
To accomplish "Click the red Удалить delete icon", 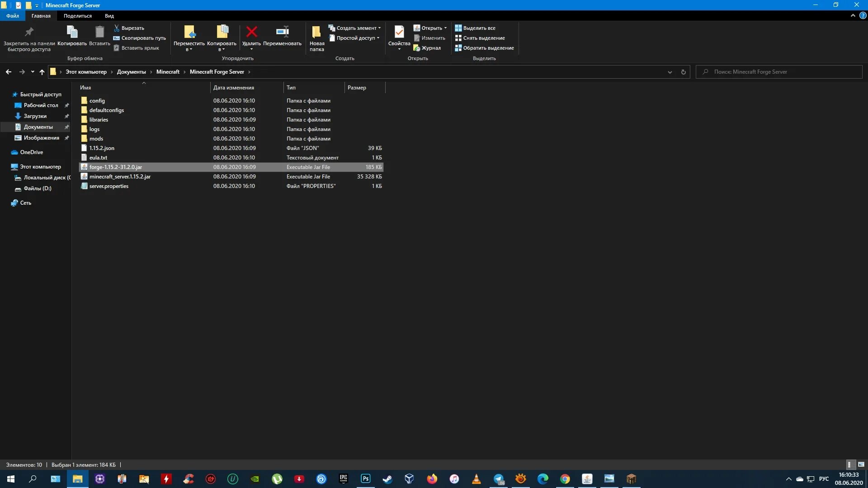I will click(251, 32).
